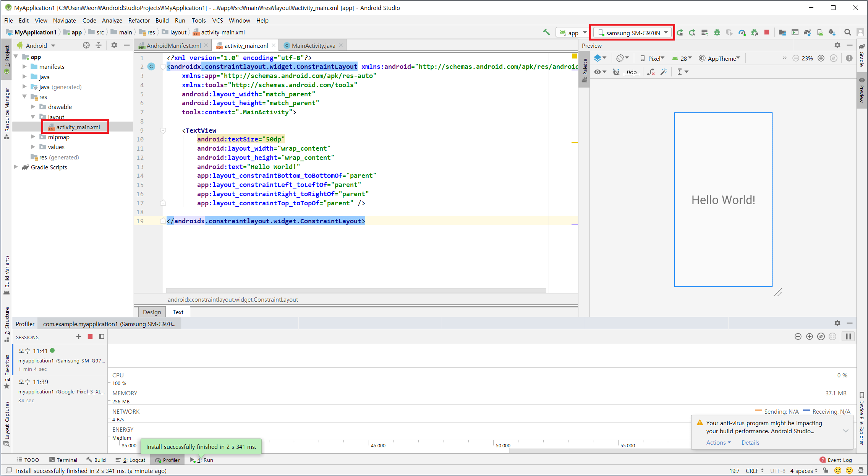Toggle autoconnect magnet in preview toolbar
The height and width of the screenshot is (476, 868).
(616, 72)
